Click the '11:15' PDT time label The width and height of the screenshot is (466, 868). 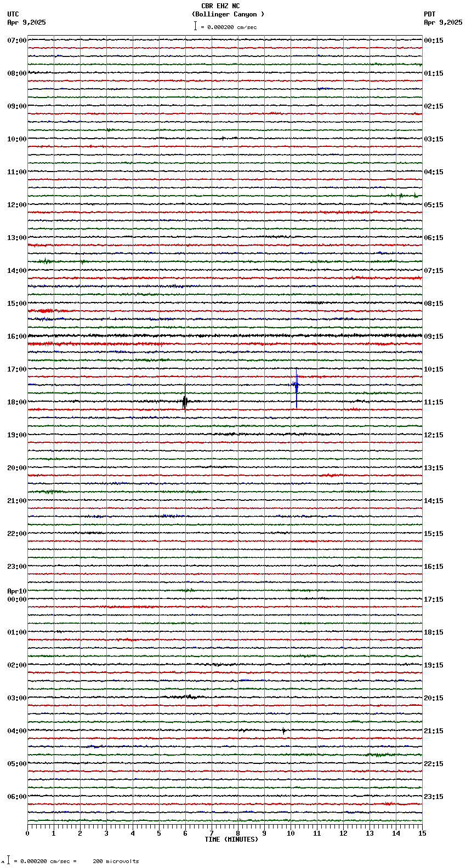[434, 402]
